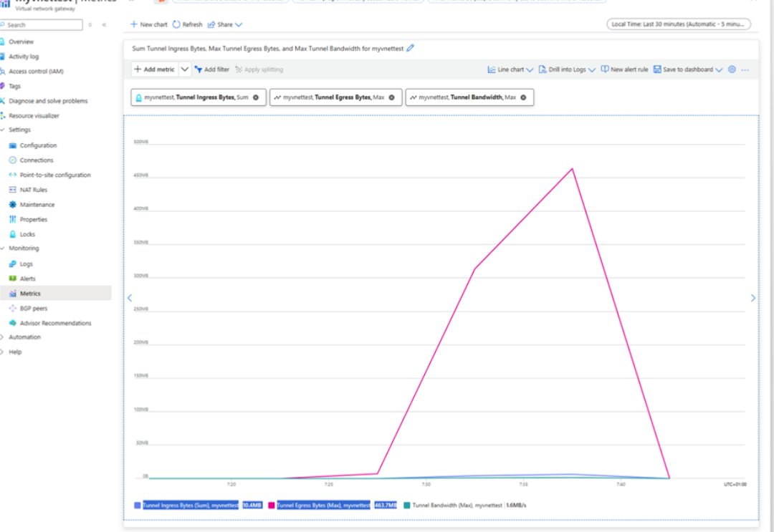Click the Refresh button
774x532 pixels.
[x=188, y=24]
